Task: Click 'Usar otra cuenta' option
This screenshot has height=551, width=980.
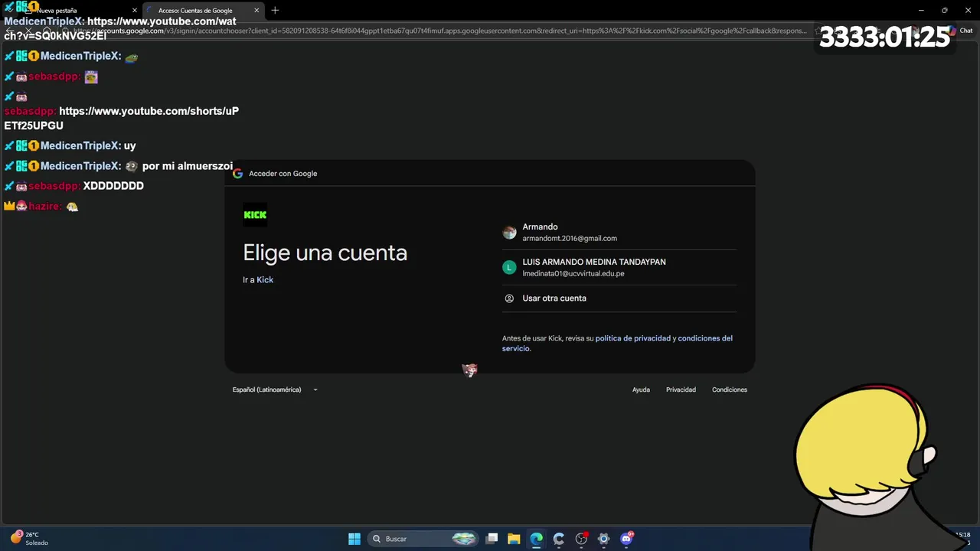Action: click(619, 298)
